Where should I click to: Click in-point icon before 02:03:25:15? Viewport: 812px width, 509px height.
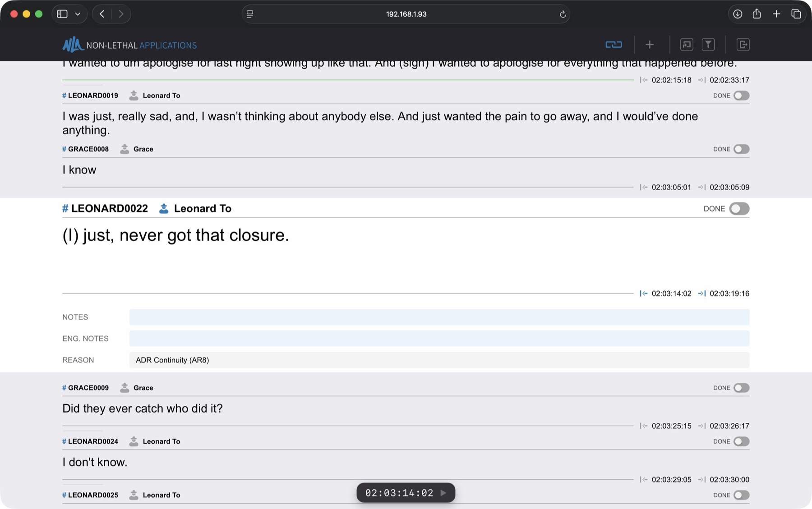[644, 426]
